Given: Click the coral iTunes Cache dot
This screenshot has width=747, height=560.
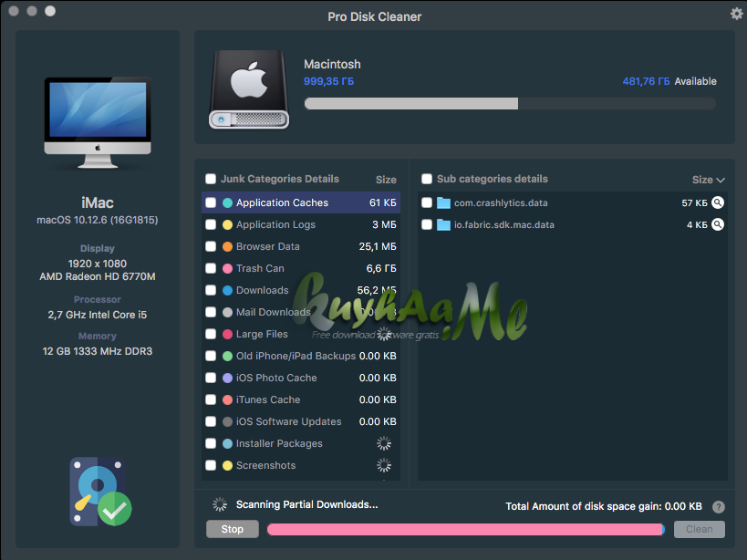Looking at the screenshot, I should pyautogui.click(x=227, y=400).
